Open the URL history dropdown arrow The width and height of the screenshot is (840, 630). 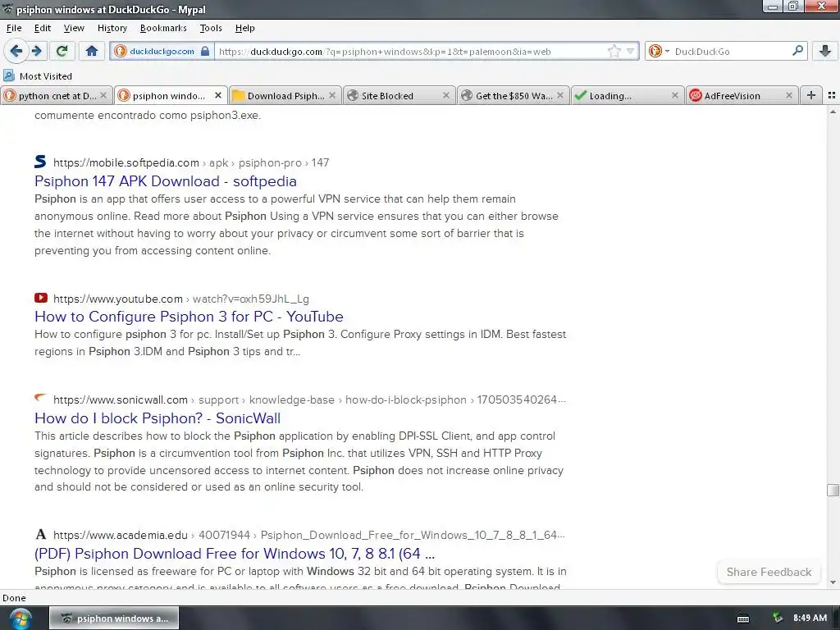pyautogui.click(x=631, y=52)
